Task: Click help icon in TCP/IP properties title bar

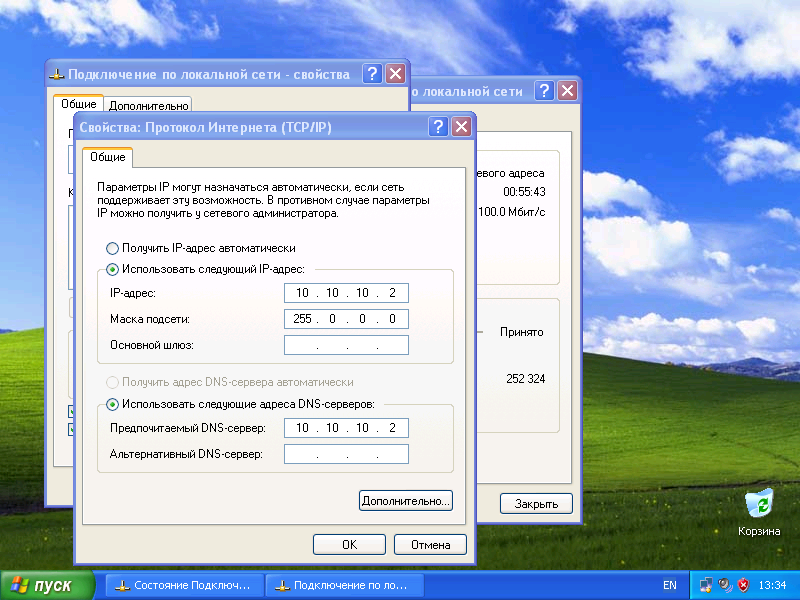Action: (438, 126)
